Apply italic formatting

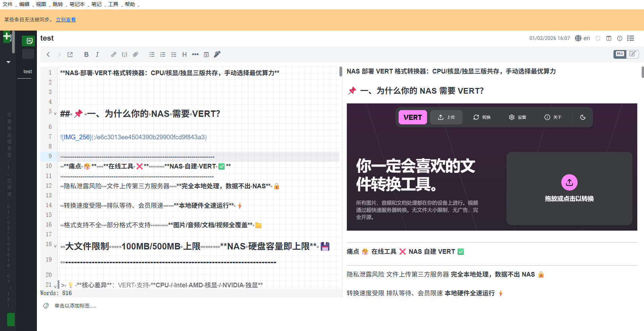pyautogui.click(x=97, y=54)
